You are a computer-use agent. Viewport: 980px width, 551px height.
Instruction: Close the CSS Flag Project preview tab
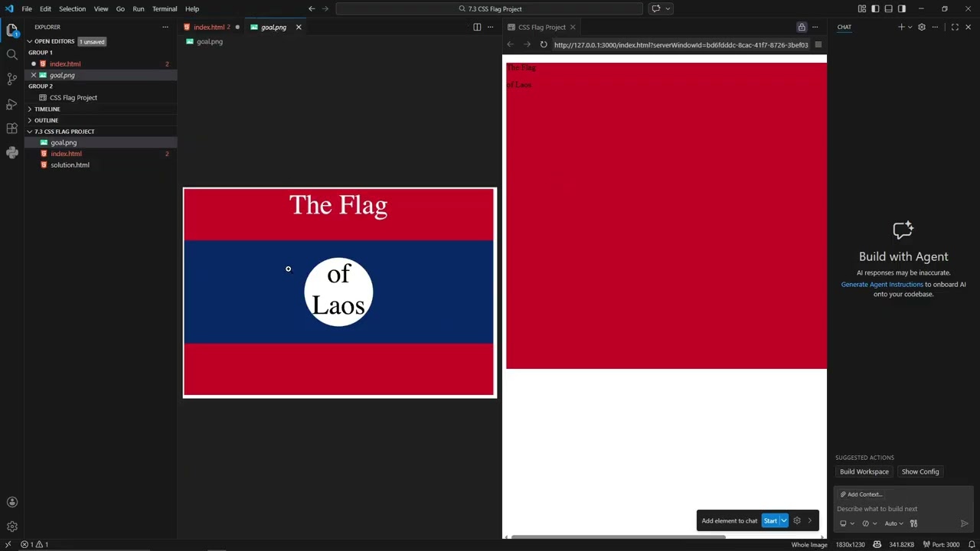click(x=573, y=27)
